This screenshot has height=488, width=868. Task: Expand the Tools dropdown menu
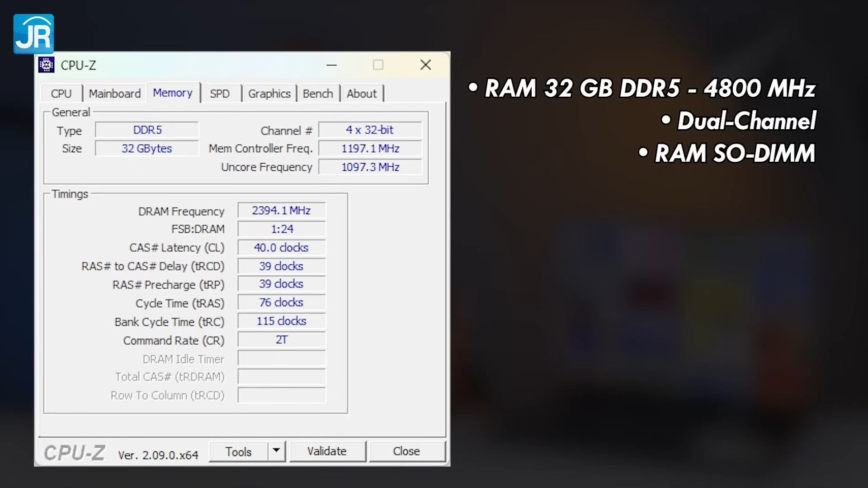click(x=276, y=451)
